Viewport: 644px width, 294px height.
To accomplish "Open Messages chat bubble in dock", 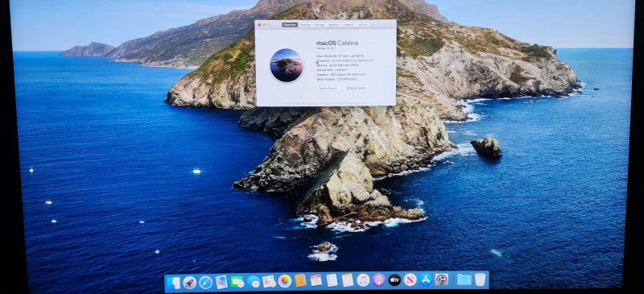I will (254, 282).
